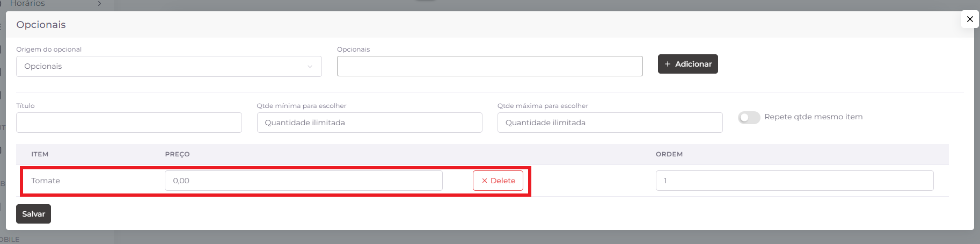Focus the Título text field

pyautogui.click(x=129, y=123)
